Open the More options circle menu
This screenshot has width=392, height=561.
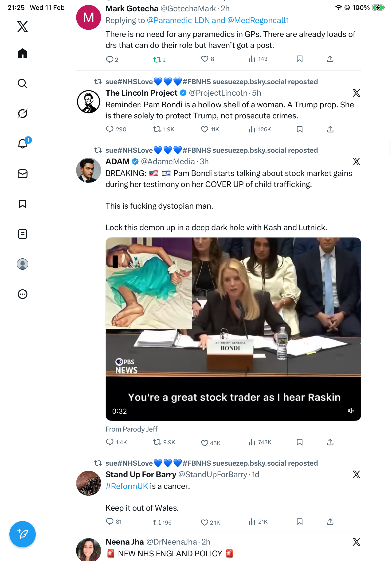23,294
